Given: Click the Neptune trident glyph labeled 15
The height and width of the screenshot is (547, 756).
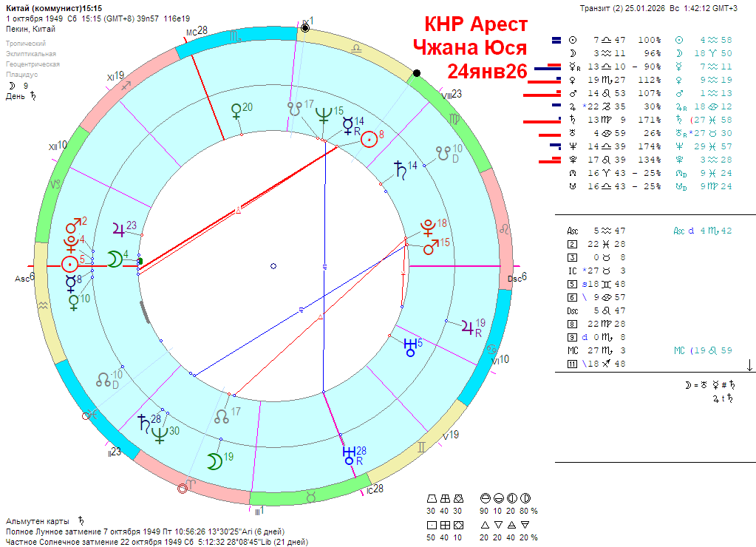Looking at the screenshot, I should coord(324,115).
